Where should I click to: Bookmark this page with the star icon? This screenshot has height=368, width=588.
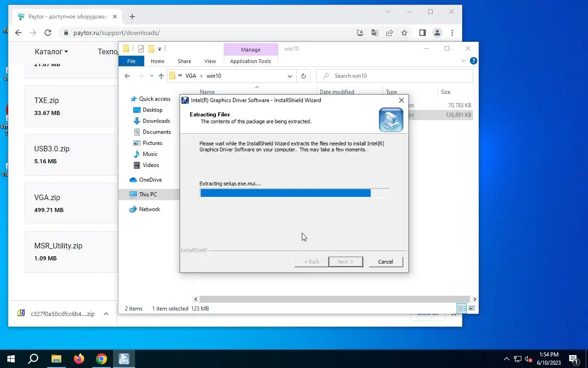[404, 33]
